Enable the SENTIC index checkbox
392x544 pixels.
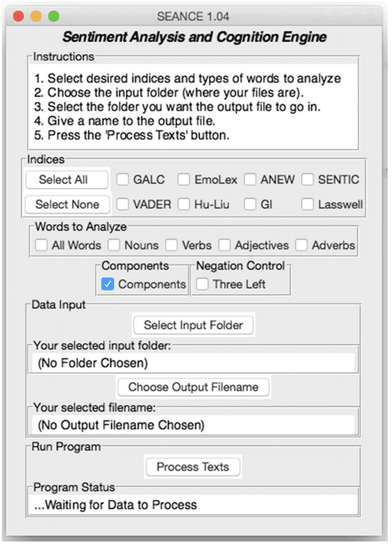308,180
